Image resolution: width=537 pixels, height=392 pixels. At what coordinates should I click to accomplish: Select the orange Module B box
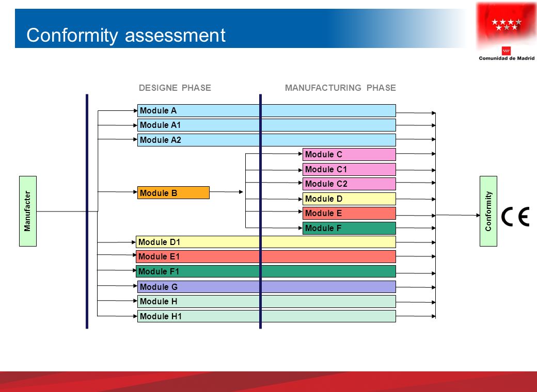(173, 192)
